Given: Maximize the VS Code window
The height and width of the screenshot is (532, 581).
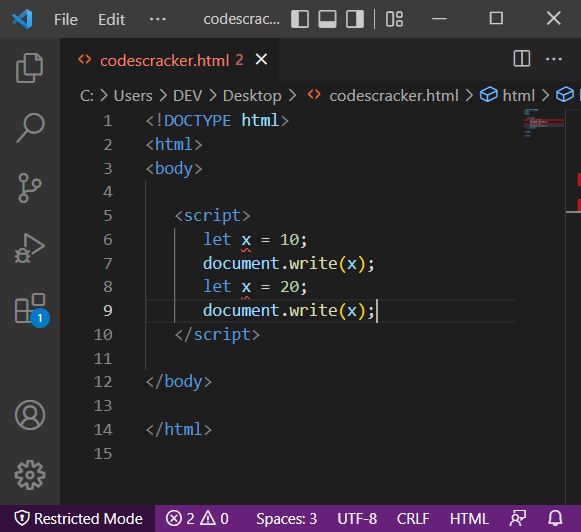Looking at the screenshot, I should [x=496, y=18].
